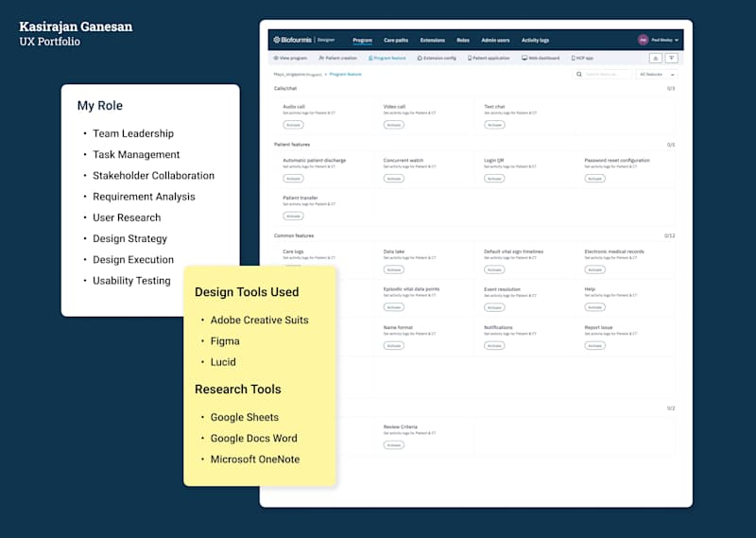Click the Common features section heading
756x538 pixels.
294,235
